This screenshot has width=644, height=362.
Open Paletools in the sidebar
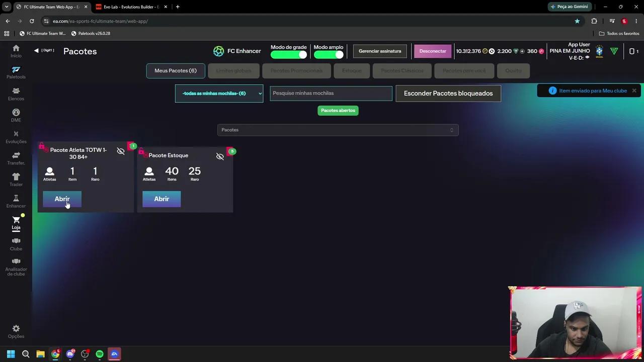(16, 72)
